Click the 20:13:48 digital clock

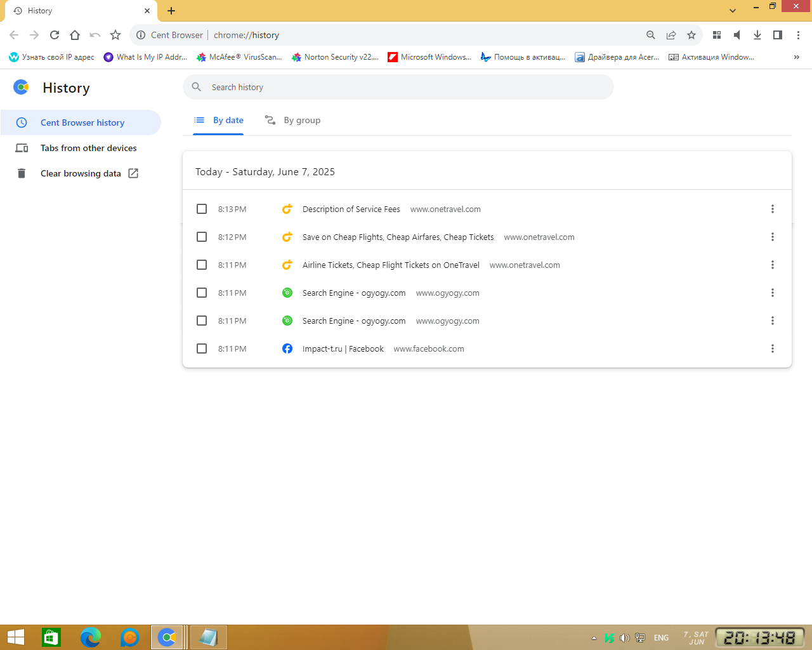pyautogui.click(x=760, y=637)
